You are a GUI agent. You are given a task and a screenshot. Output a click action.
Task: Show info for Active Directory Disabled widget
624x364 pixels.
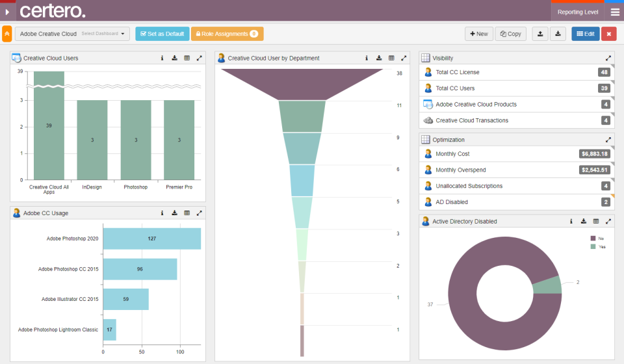[x=571, y=221]
